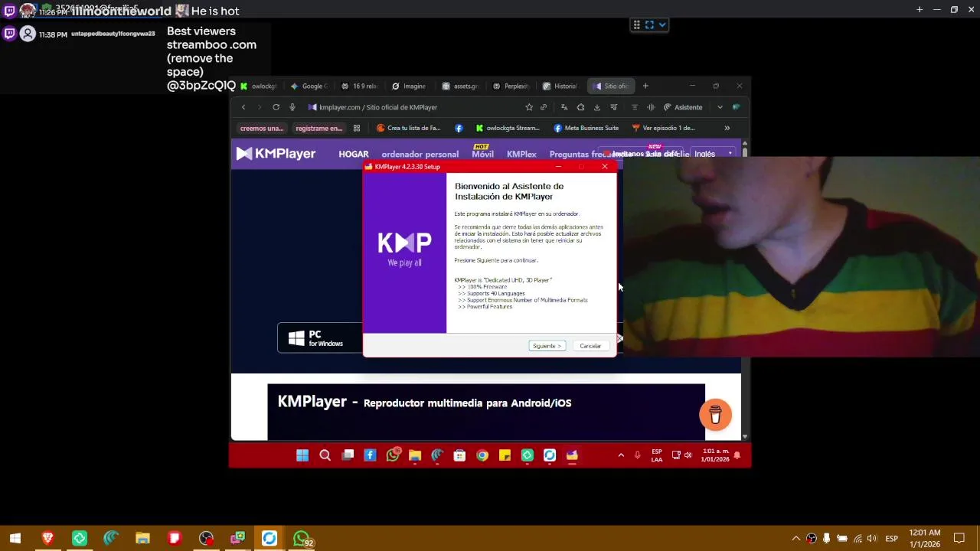
Task: Open 'owlockgta Stream...' bookmark
Action: pyautogui.click(x=508, y=129)
